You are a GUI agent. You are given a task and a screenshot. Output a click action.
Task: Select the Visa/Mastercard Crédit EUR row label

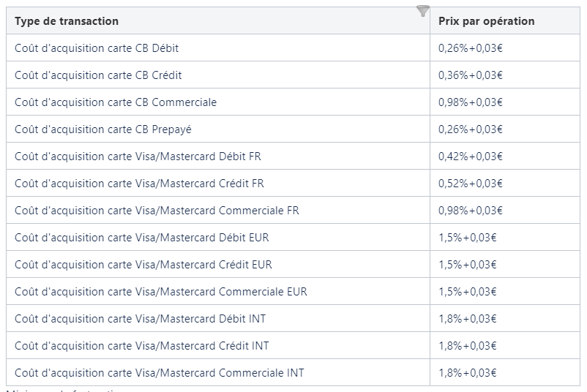coord(143,265)
